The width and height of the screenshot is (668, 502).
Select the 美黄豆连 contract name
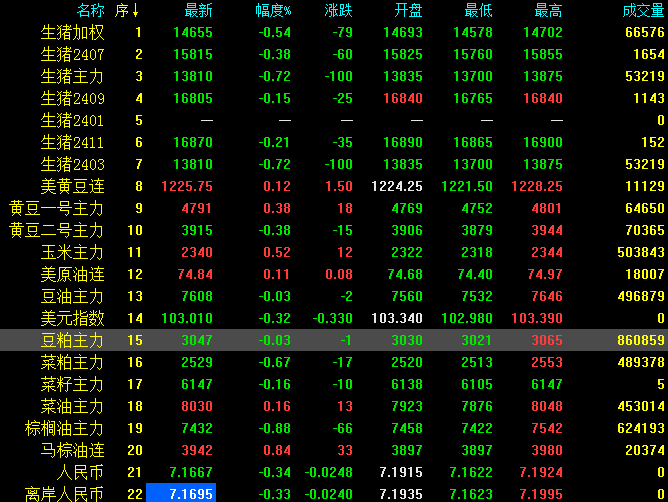(x=72, y=186)
